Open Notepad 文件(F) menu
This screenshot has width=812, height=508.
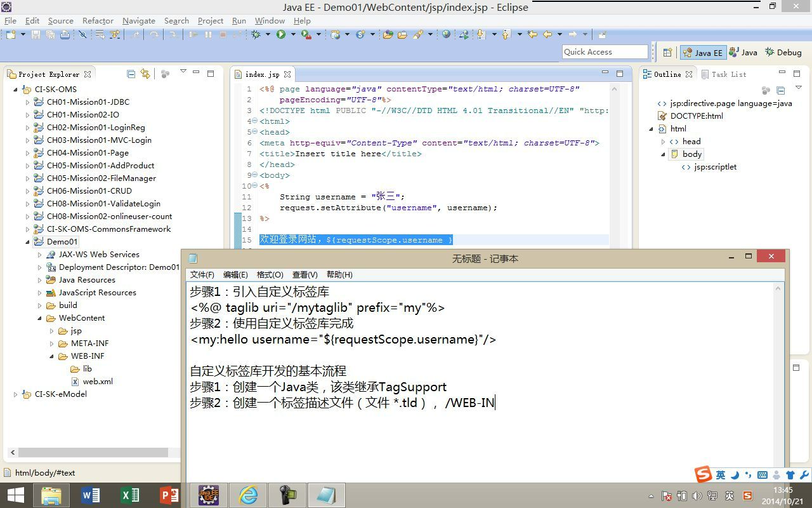pyautogui.click(x=202, y=274)
